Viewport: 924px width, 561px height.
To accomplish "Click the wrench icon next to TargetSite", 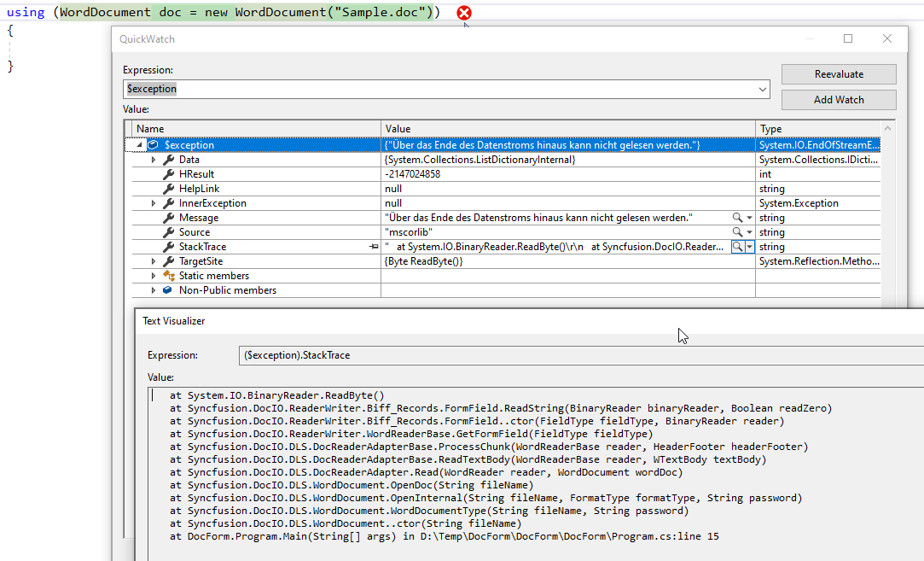I will click(169, 261).
